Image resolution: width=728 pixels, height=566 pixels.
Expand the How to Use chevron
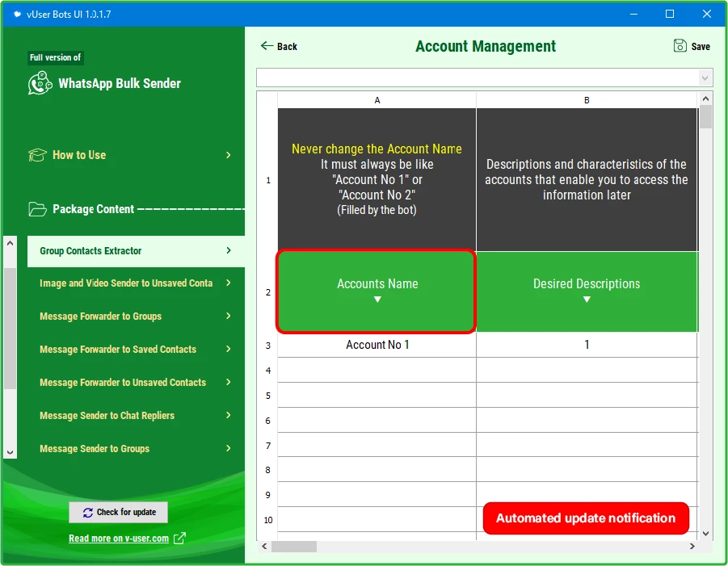pyautogui.click(x=228, y=155)
